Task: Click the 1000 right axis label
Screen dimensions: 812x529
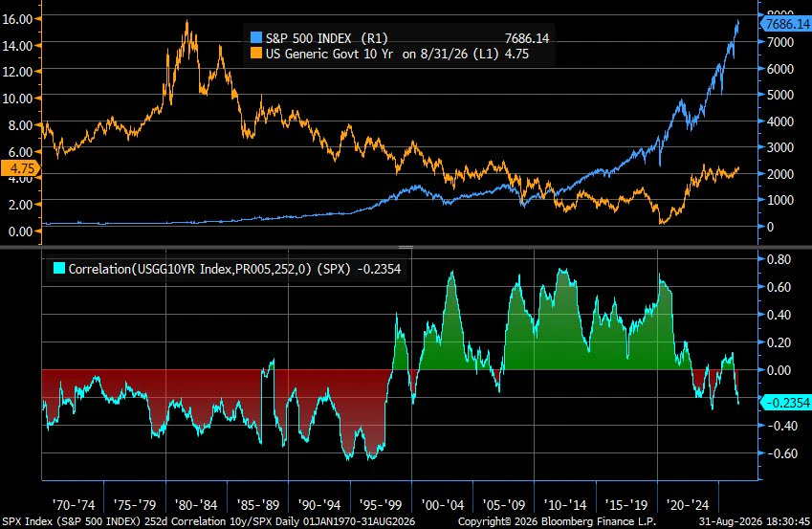Action: pos(779,200)
